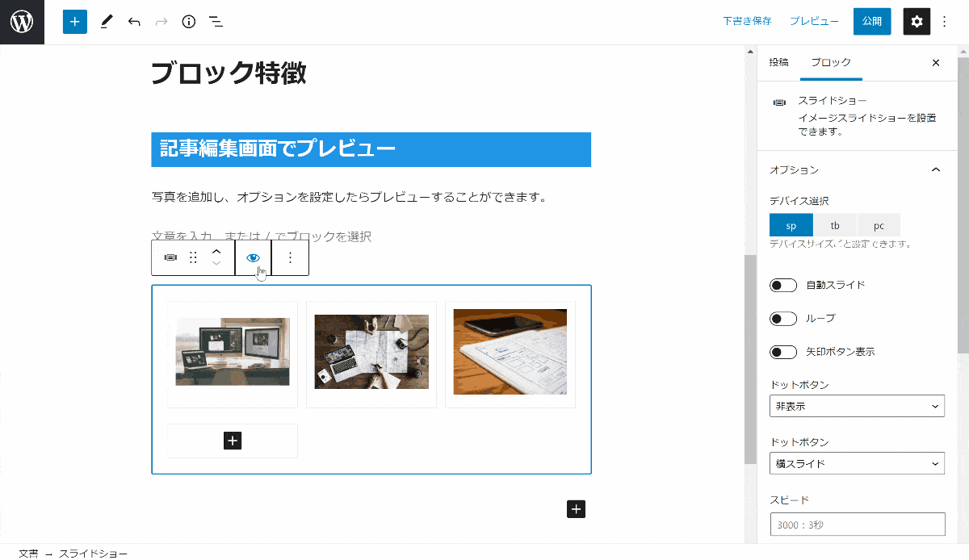This screenshot has height=560, width=969.
Task: Open the document details info icon
Action: pyautogui.click(x=189, y=22)
